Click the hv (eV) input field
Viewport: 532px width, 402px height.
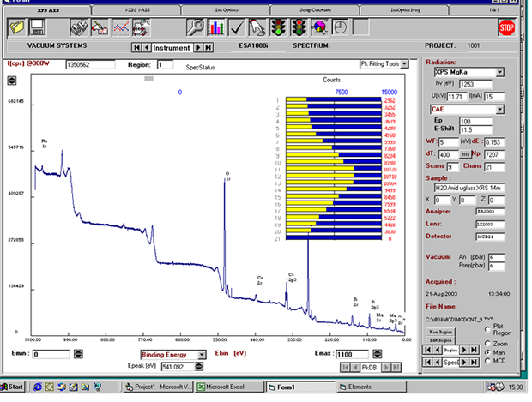475,84
